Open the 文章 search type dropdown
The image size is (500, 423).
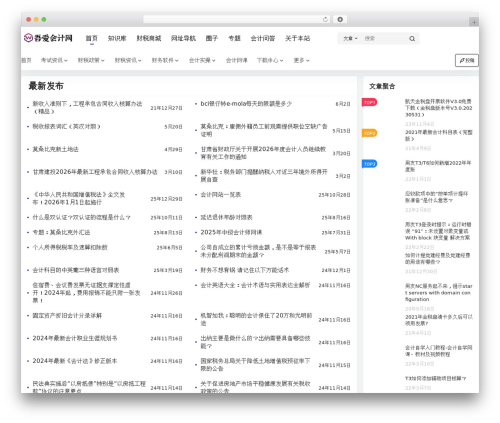pos(350,39)
